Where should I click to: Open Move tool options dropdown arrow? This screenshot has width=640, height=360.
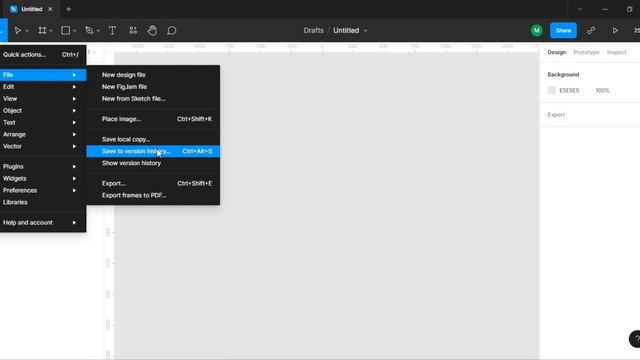(27, 31)
